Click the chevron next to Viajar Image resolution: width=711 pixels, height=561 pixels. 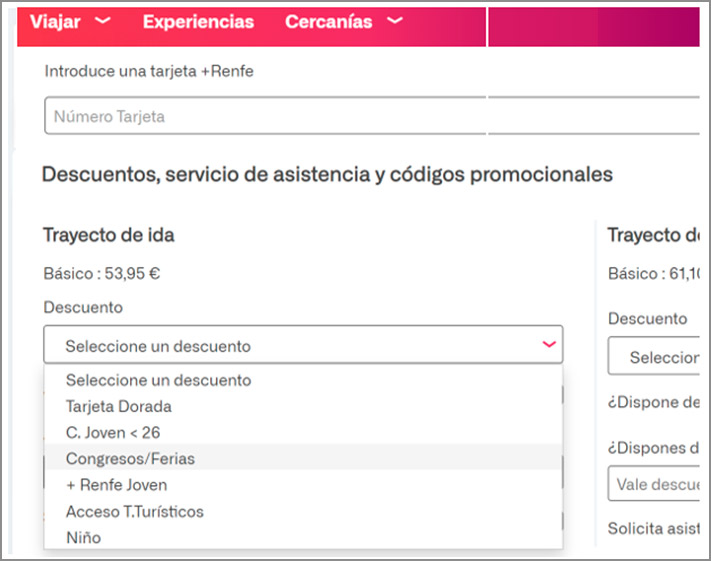tap(101, 21)
